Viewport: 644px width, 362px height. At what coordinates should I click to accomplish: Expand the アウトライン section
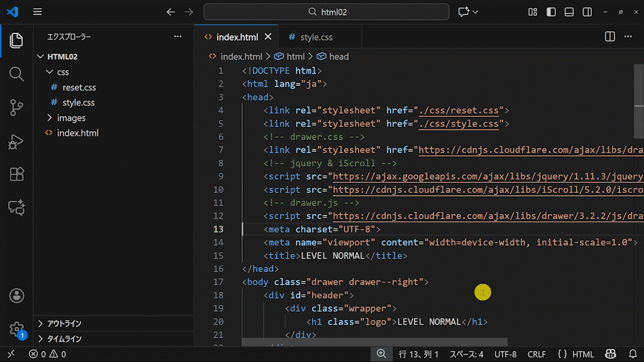tap(64, 324)
